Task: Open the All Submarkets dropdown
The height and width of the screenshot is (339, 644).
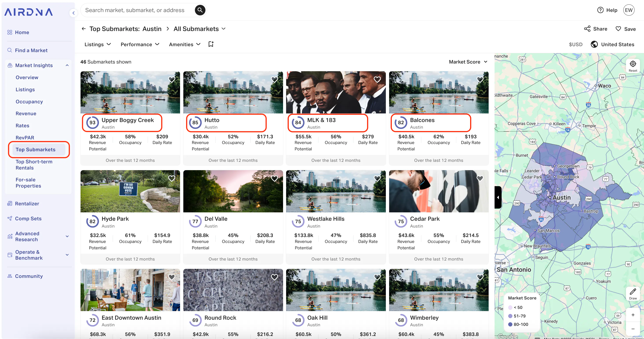Action: [200, 29]
